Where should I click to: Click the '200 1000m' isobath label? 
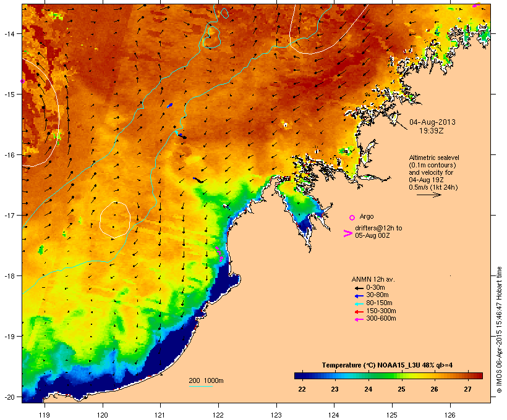pos(206,380)
